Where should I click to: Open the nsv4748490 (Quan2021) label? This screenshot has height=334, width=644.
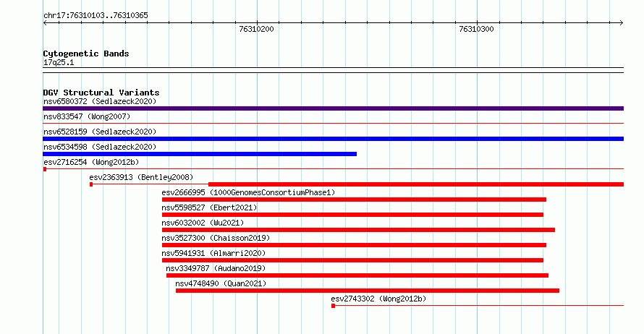coord(221,283)
